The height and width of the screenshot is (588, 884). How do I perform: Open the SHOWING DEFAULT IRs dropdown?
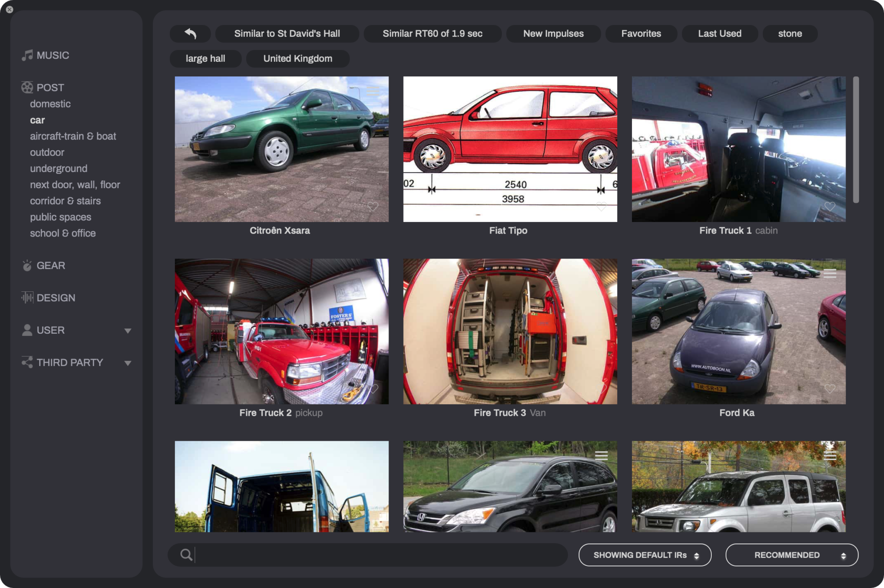tap(645, 555)
